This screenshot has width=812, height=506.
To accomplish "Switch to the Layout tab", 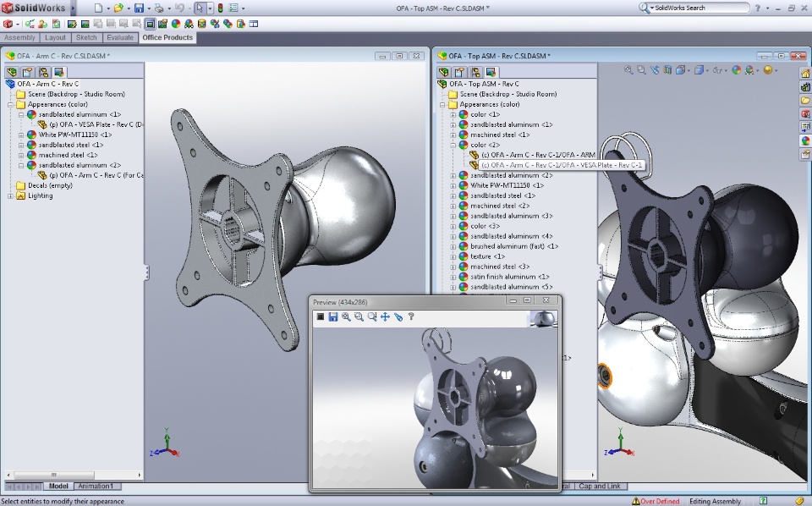I will coord(55,37).
